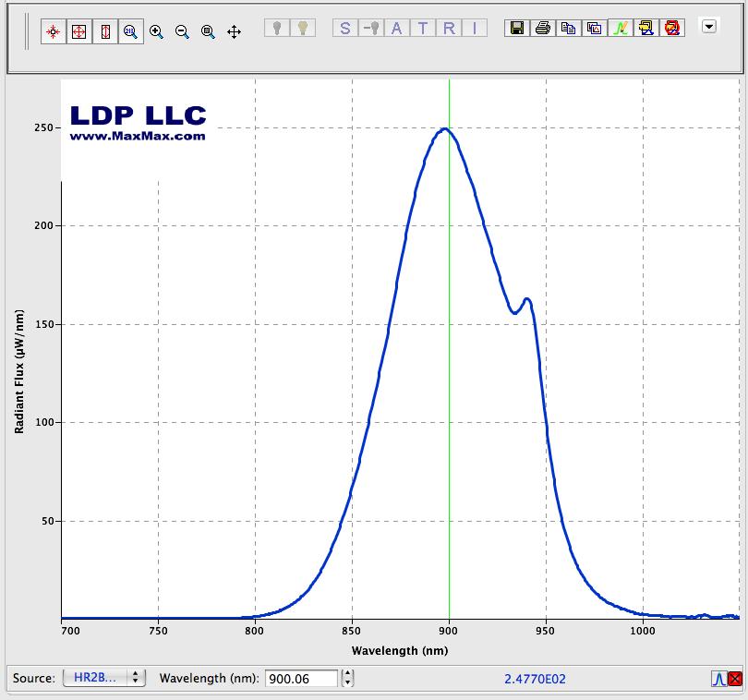Click the overlay spectral data icon

pyautogui.click(x=595, y=28)
